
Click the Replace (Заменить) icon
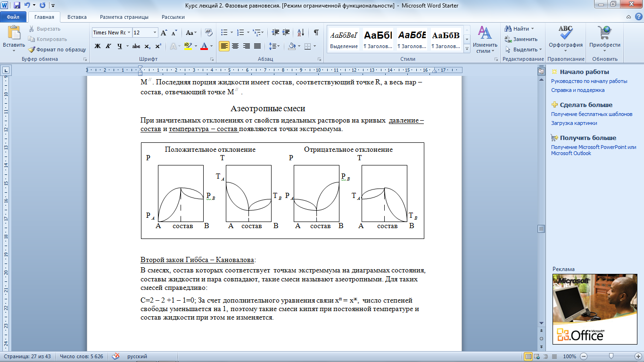[508, 39]
